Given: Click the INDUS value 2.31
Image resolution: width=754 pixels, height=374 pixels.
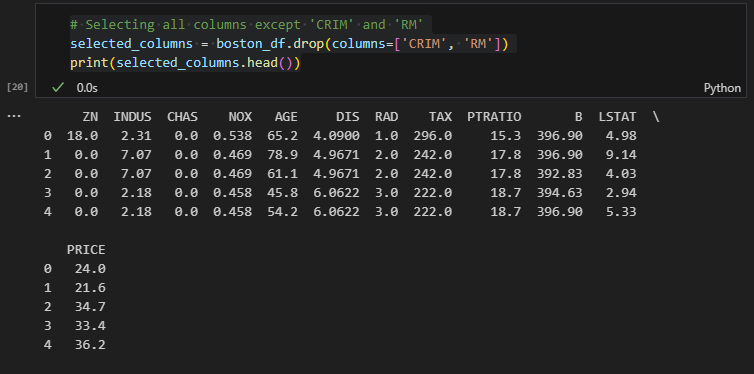Looking at the screenshot, I should click(136, 136).
